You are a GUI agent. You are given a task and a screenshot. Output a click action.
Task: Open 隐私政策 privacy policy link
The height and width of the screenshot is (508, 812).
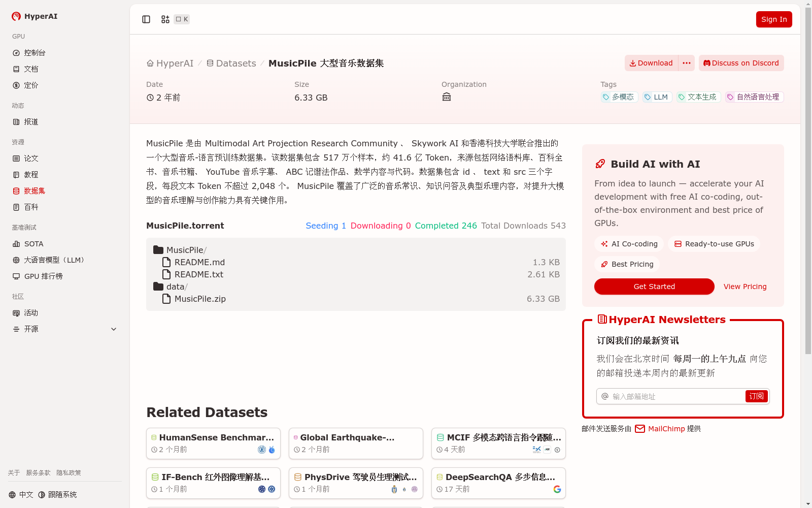(69, 473)
